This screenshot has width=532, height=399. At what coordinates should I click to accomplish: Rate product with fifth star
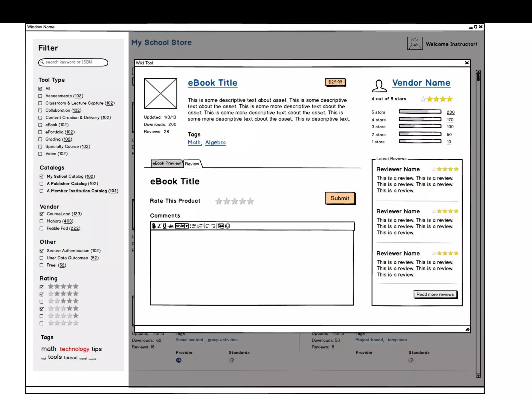point(250,201)
